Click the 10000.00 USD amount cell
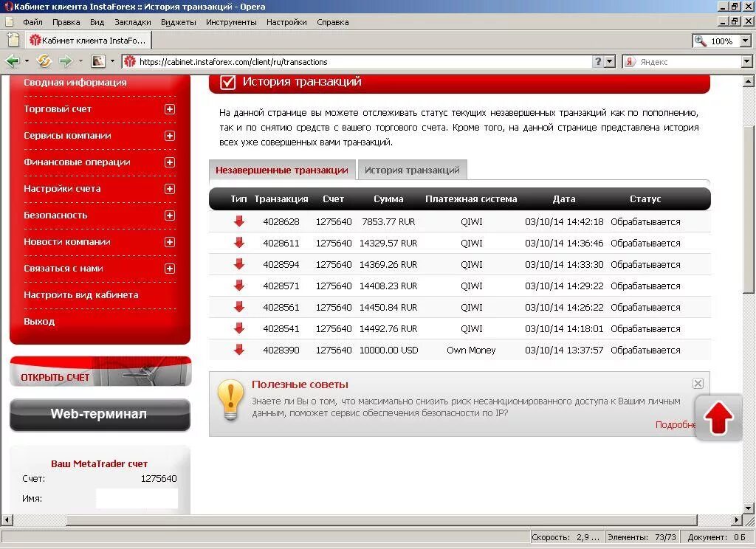The width and height of the screenshot is (756, 549). click(388, 351)
